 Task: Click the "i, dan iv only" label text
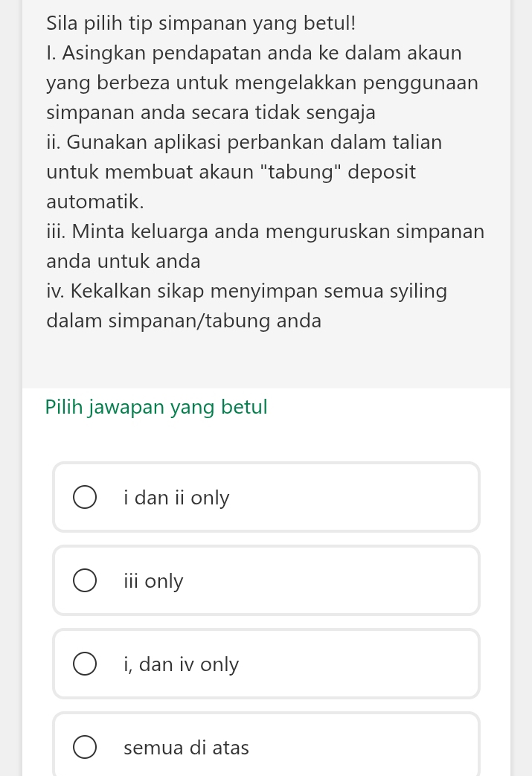182,664
